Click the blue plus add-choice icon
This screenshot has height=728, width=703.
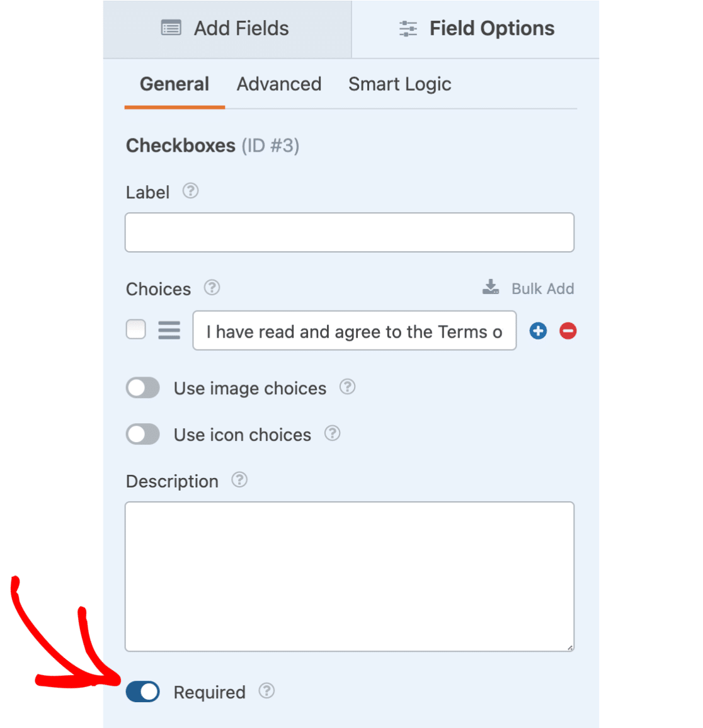click(538, 331)
